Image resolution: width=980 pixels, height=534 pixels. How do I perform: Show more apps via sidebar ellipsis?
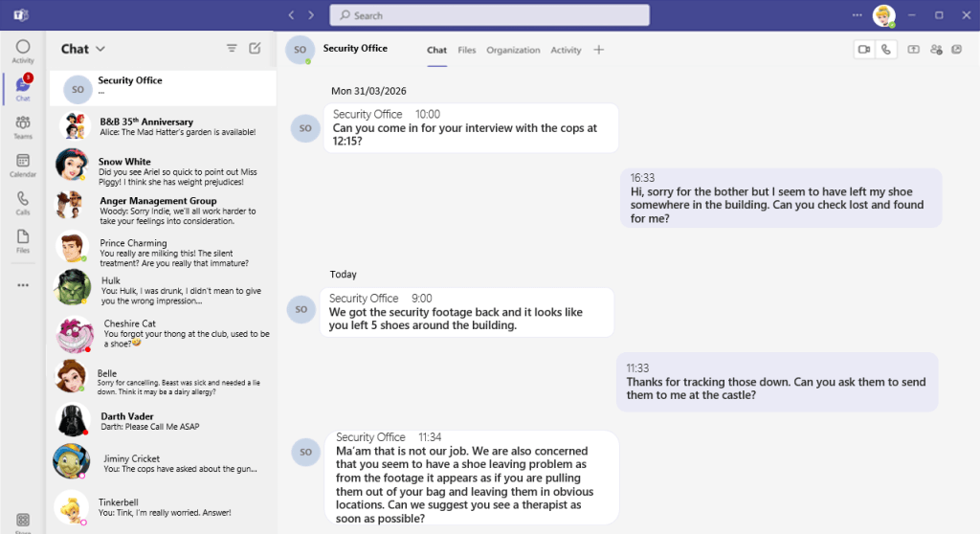coord(23,285)
